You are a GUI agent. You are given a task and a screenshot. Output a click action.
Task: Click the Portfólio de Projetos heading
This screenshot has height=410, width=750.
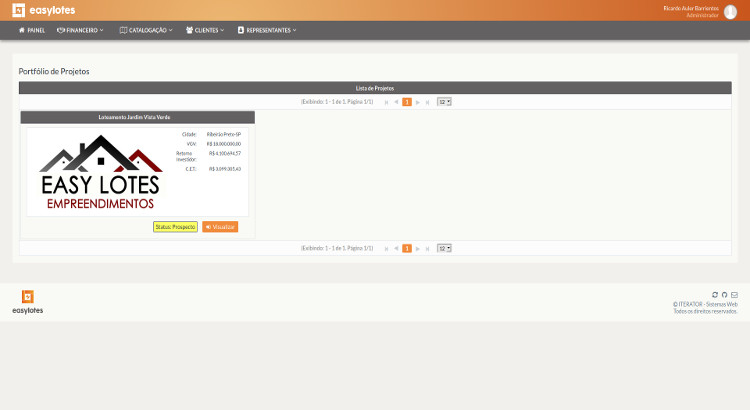54,71
